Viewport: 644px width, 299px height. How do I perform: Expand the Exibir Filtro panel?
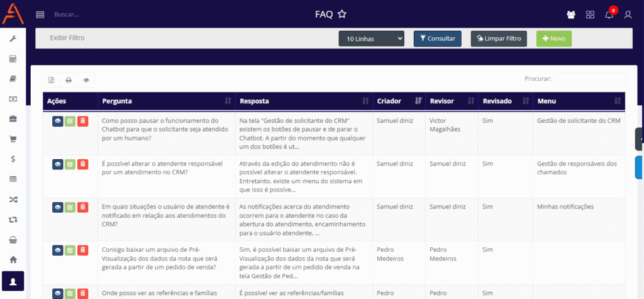[x=67, y=38]
